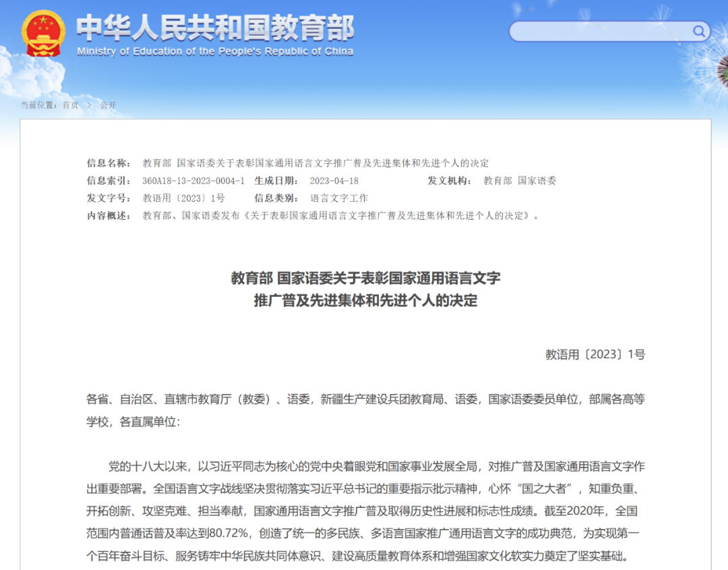Select the issuing agency 教育部 国家语委
728x570 pixels.
(520, 181)
